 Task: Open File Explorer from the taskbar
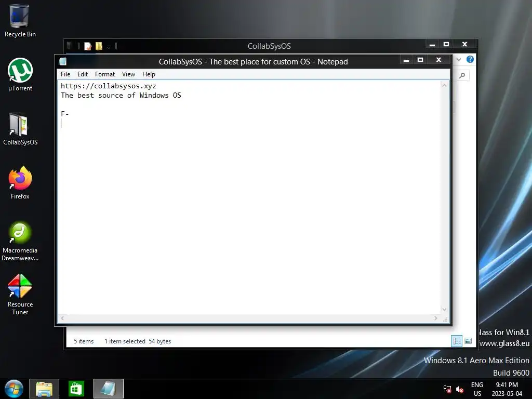[x=44, y=389]
